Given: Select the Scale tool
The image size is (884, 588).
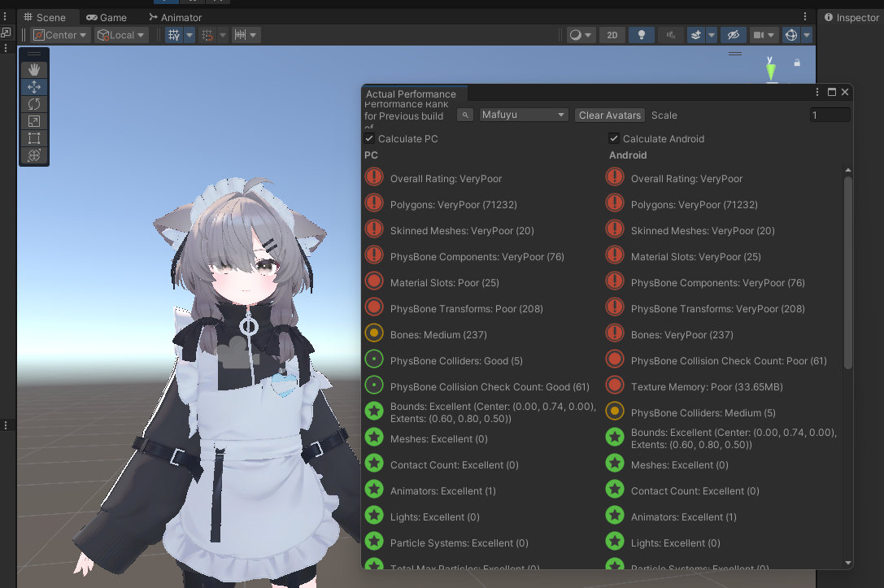Looking at the screenshot, I should 34,121.
